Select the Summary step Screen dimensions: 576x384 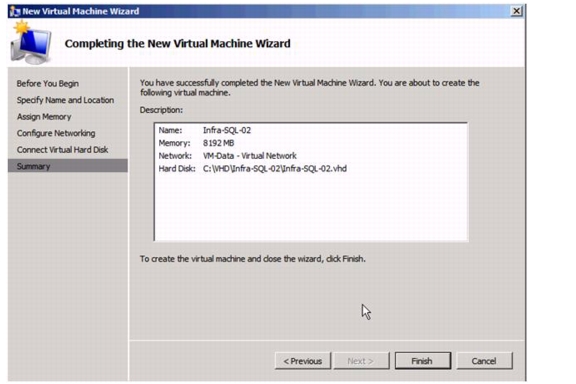point(68,166)
